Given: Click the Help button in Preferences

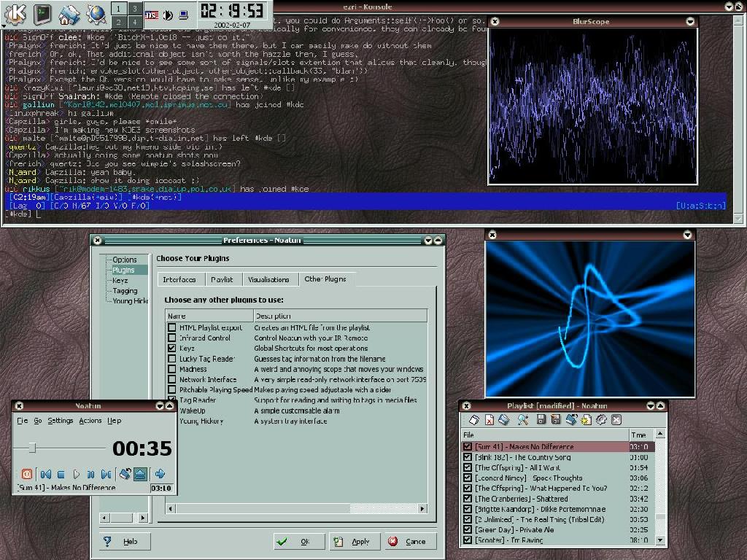Looking at the screenshot, I should point(125,542).
